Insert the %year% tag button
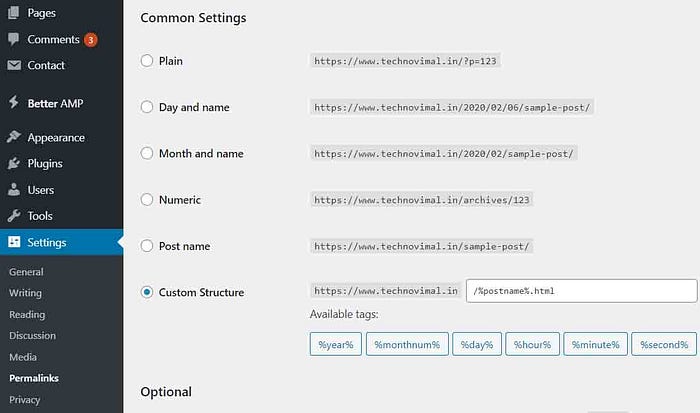Image resolution: width=700 pixels, height=413 pixels. (x=336, y=344)
